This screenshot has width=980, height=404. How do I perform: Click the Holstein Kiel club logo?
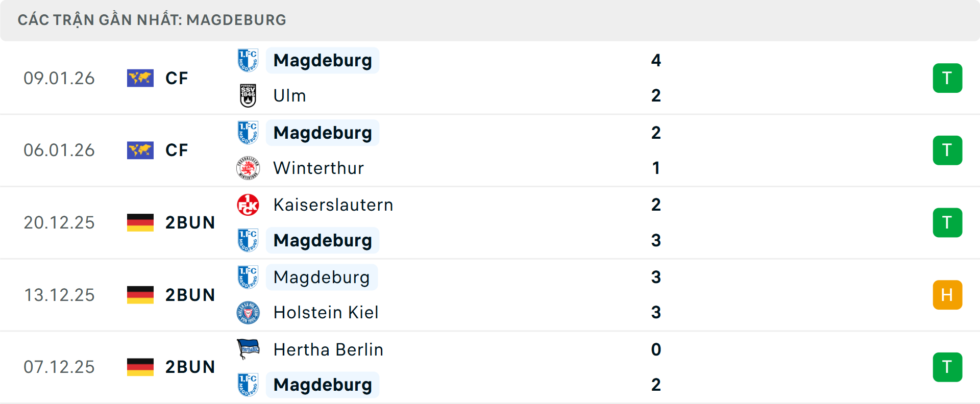coord(249,312)
